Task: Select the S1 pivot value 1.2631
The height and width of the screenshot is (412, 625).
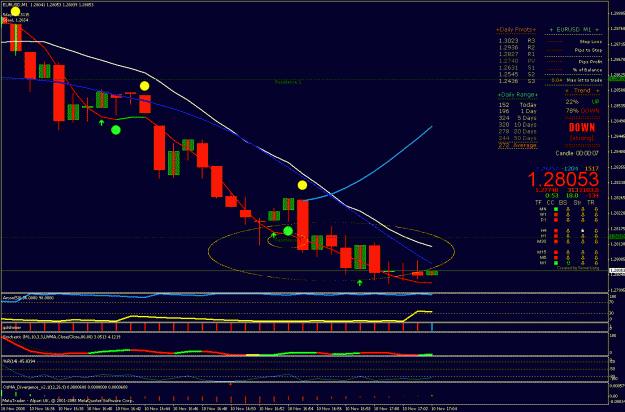Action: [508, 67]
